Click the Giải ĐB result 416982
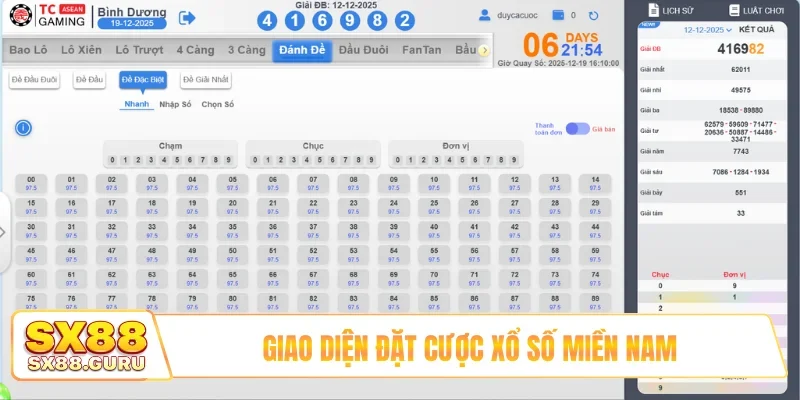 pos(741,49)
